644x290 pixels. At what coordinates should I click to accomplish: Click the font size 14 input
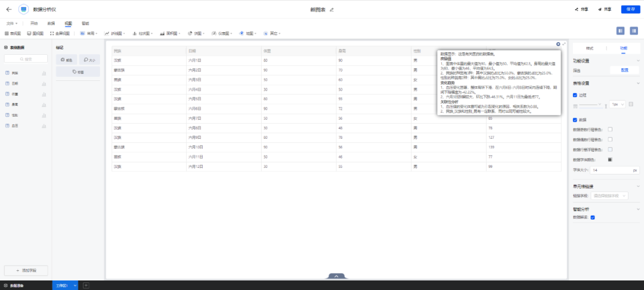coord(615,170)
